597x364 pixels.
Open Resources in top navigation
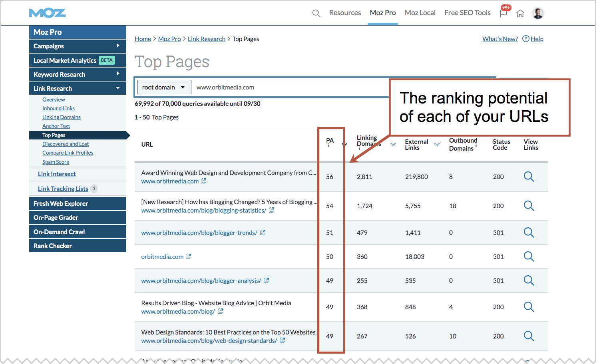click(345, 13)
